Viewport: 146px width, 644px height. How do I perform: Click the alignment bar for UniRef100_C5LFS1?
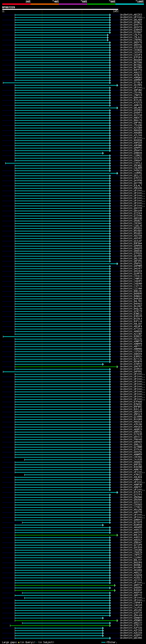pos(61,35)
